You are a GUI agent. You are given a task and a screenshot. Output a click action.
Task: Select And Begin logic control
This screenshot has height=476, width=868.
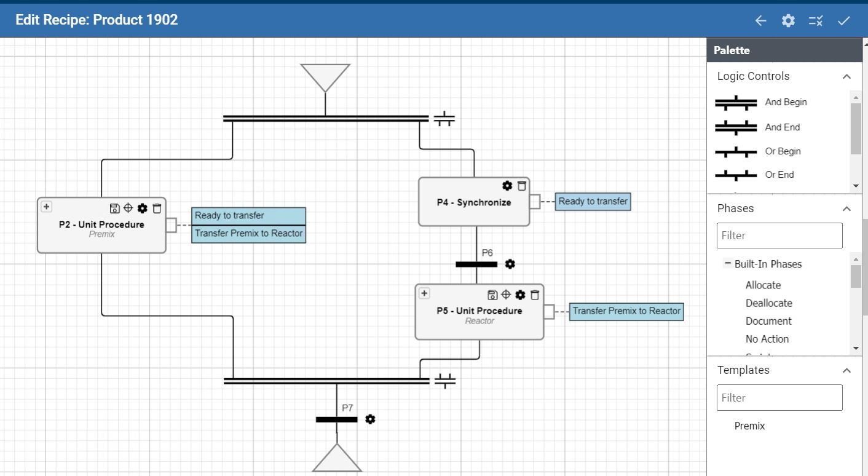[x=761, y=103]
